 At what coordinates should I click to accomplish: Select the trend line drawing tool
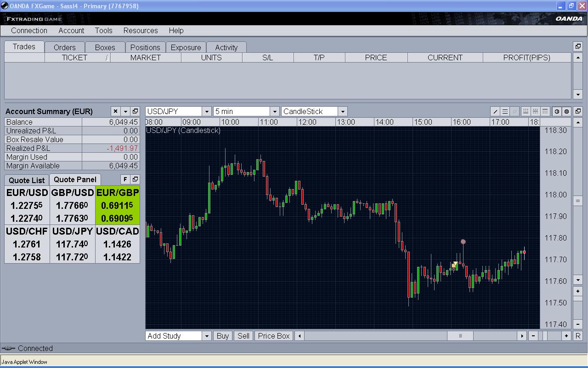[x=495, y=111]
